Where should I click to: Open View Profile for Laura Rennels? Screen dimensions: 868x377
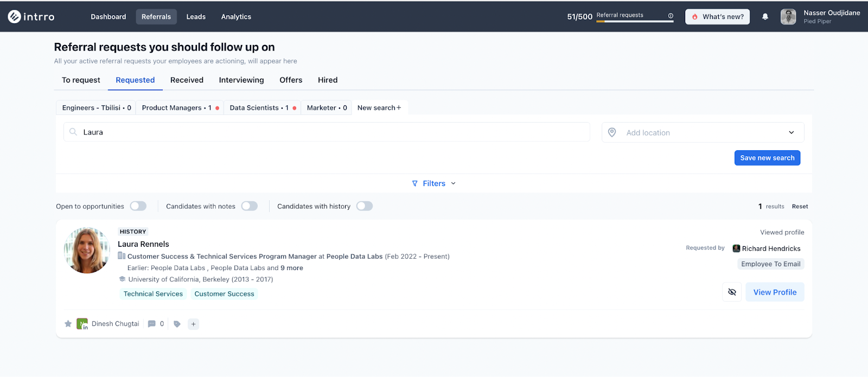tap(775, 292)
